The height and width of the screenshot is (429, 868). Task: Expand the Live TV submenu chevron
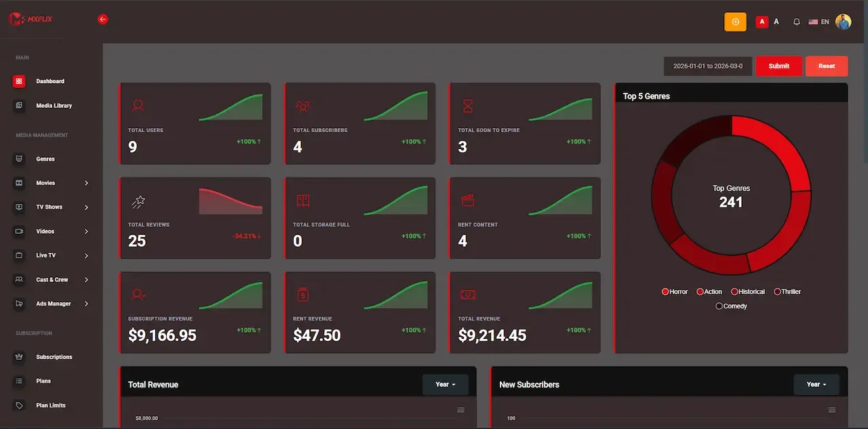(86, 256)
